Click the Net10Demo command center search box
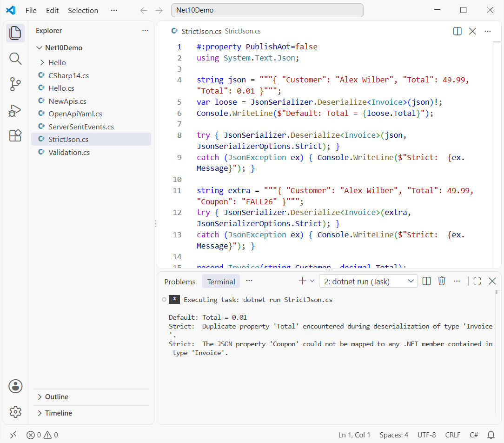This screenshot has height=443, width=504. point(267,10)
